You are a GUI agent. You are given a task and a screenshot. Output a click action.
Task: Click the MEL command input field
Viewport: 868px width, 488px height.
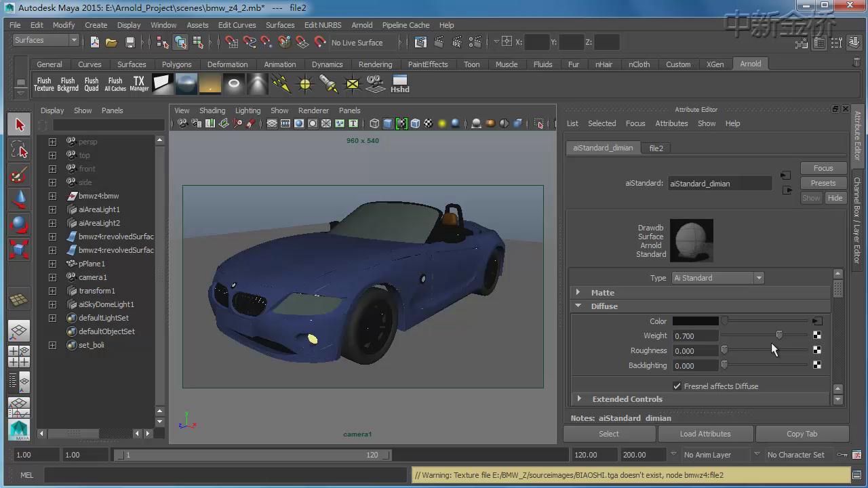[x=226, y=475]
